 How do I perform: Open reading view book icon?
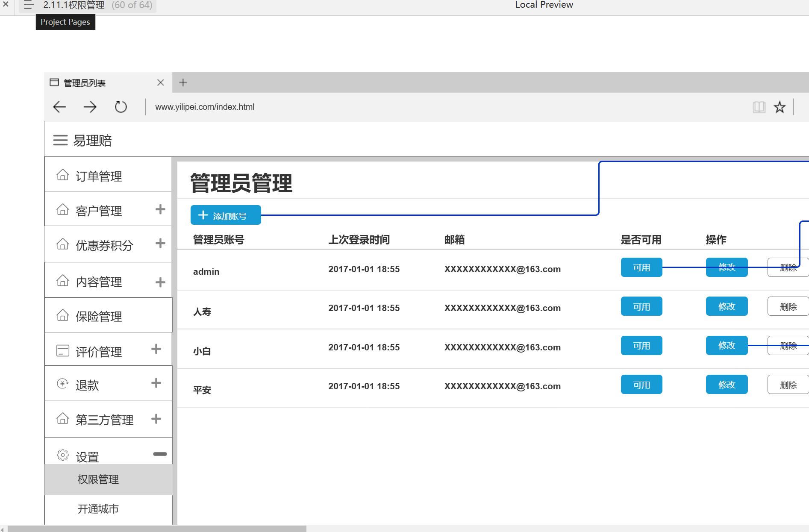pos(759,107)
